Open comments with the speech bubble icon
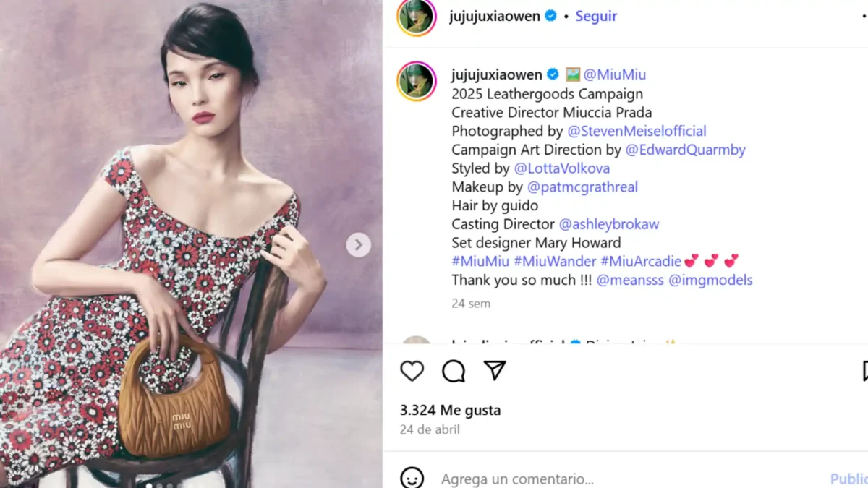 454,371
